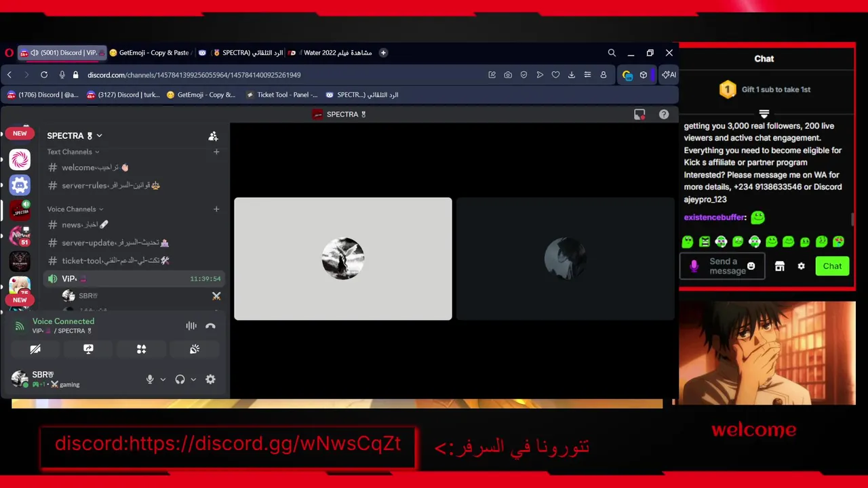
Task: Open Discord user settings gear
Action: (x=210, y=380)
